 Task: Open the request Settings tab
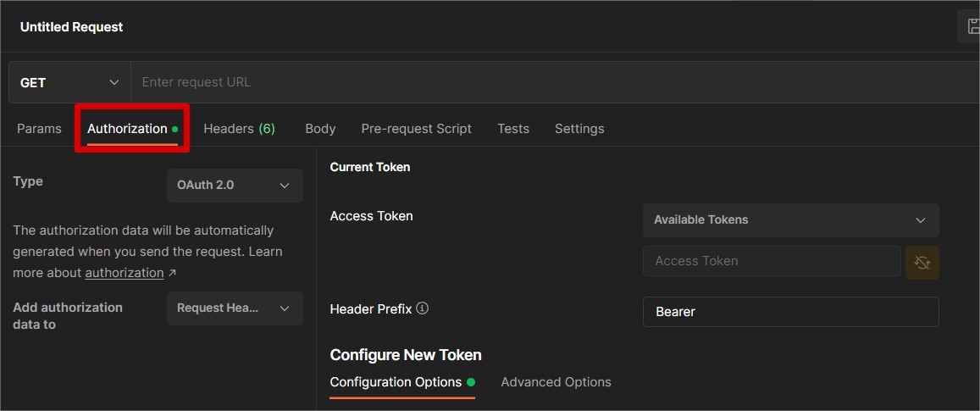point(579,129)
